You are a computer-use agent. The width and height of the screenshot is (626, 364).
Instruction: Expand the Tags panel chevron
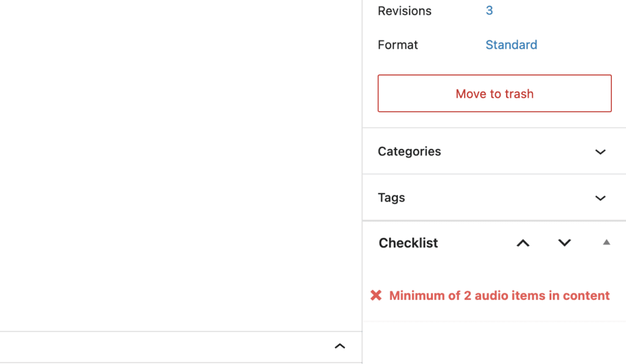(600, 198)
